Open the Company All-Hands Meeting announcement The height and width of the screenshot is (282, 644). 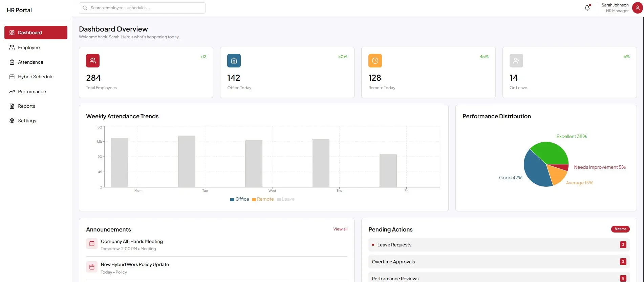click(132, 242)
